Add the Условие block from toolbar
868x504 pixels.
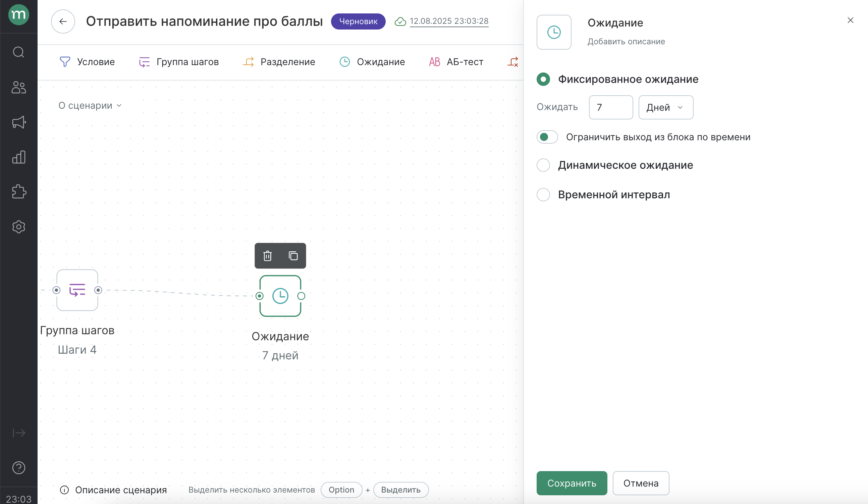coord(87,62)
